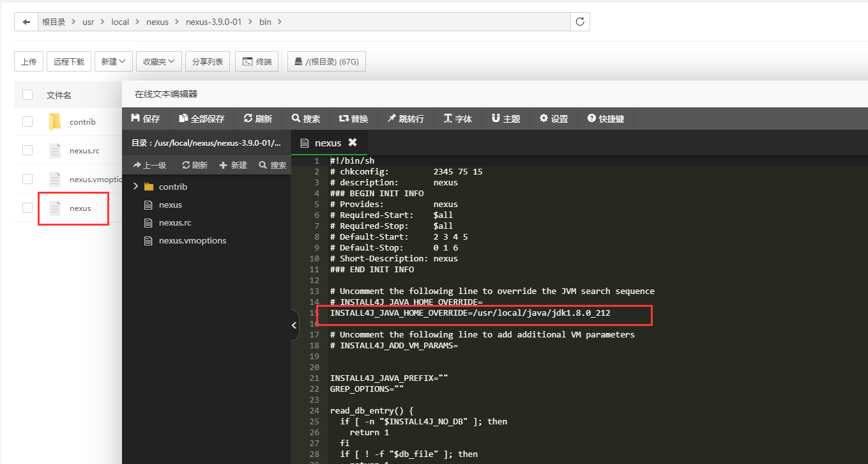The image size is (868, 464).
Task: Expand the contrib folder in the file tree
Action: pos(135,186)
